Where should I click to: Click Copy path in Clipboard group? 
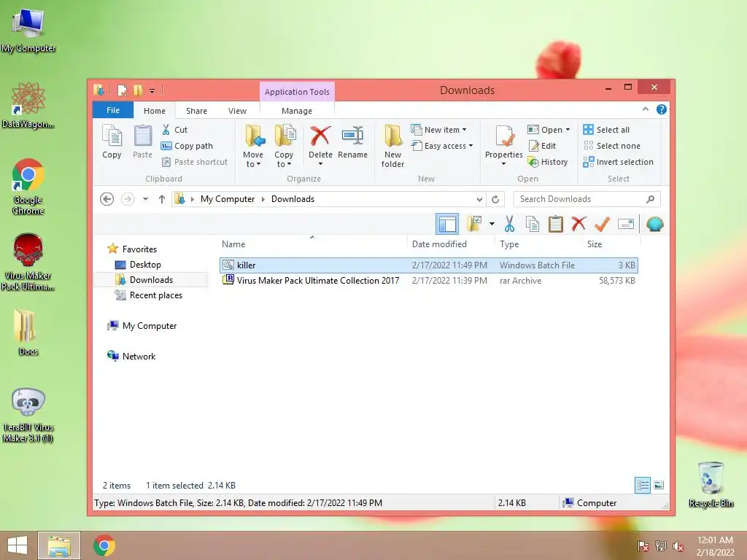(187, 146)
